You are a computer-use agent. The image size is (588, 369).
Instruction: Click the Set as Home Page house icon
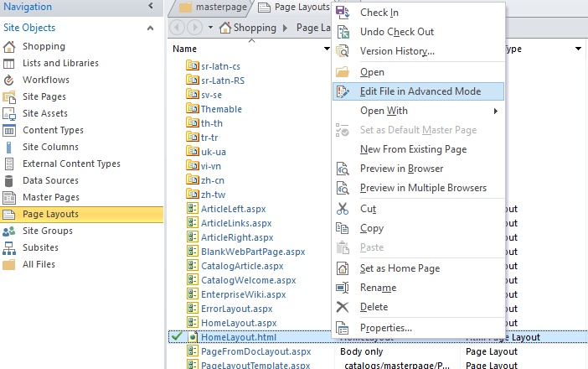click(343, 268)
